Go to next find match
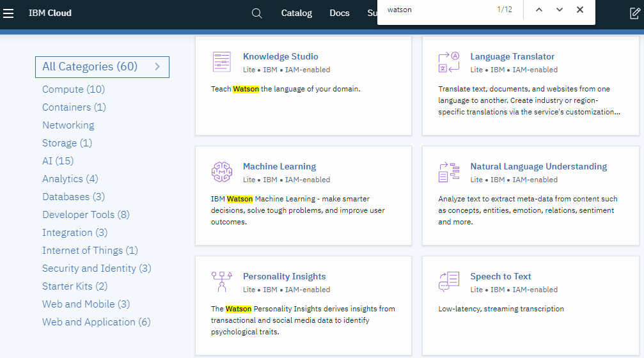This screenshot has height=358, width=644. (x=560, y=10)
